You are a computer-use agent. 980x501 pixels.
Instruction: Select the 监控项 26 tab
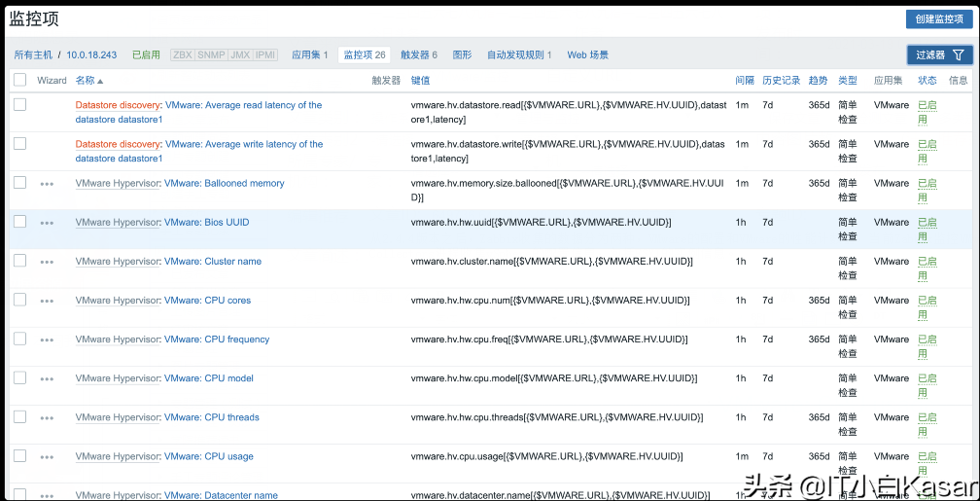(365, 55)
